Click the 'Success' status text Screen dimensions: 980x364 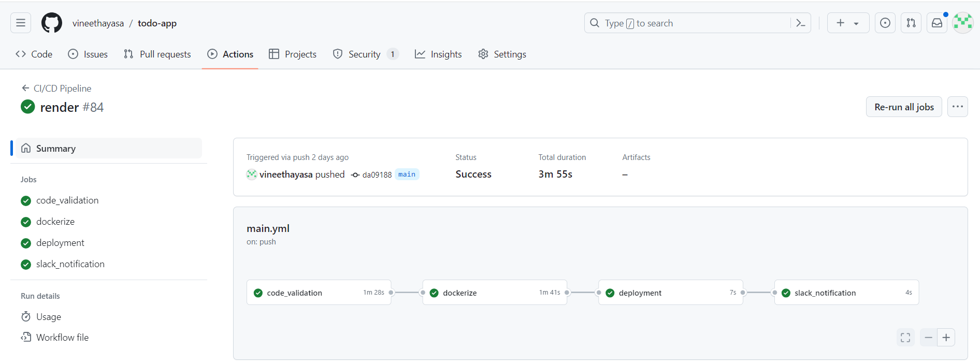(473, 174)
